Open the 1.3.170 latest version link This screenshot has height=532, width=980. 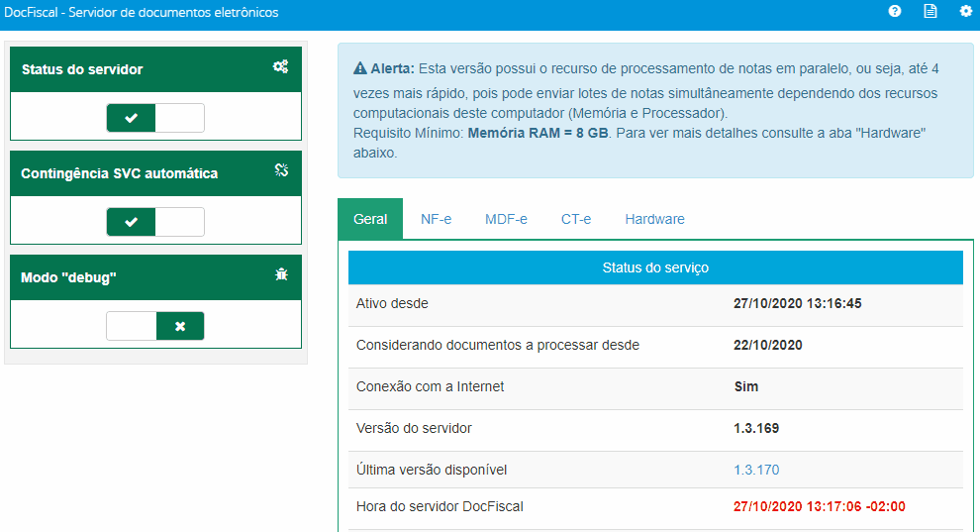point(756,471)
